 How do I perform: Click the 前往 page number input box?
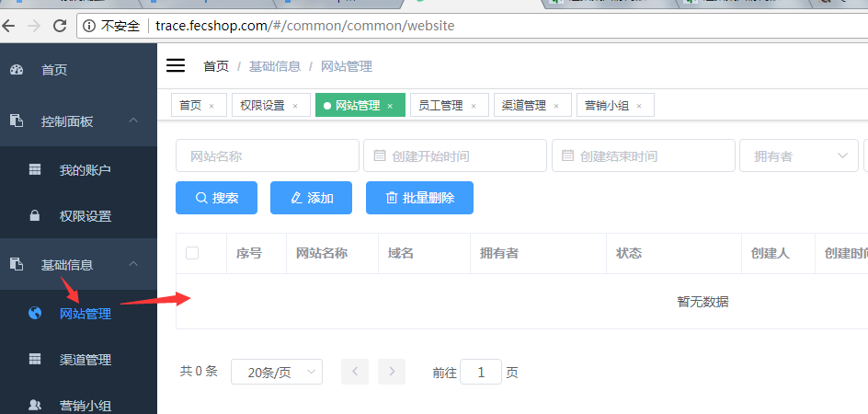[x=481, y=372]
